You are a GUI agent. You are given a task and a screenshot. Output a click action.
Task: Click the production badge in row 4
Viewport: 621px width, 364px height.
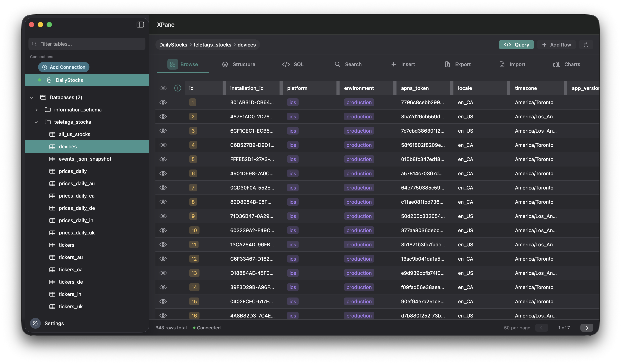(x=359, y=145)
